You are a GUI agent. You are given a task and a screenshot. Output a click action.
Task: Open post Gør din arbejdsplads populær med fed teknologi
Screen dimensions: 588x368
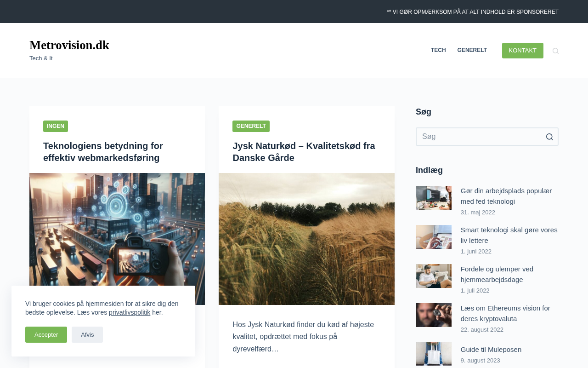(x=506, y=196)
